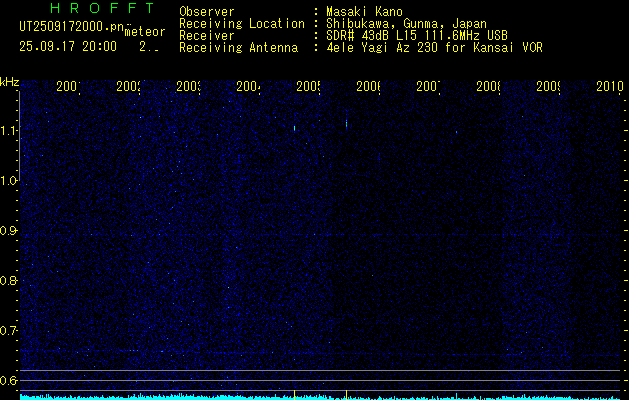The image size is (629, 400).
Task: Click the 0.6 kHz frequency axis label
Action: tap(8, 380)
